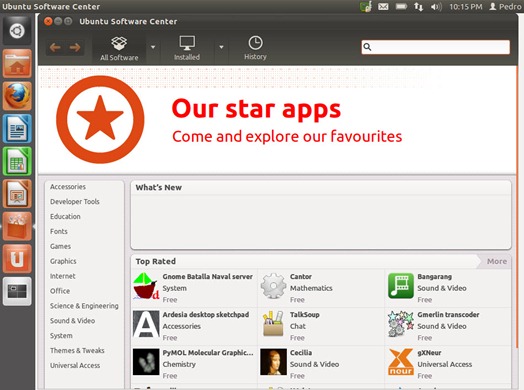Click the Top Rated section header

click(155, 261)
